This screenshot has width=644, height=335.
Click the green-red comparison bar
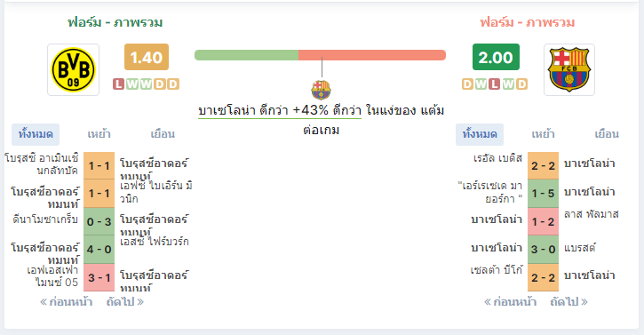pyautogui.click(x=320, y=55)
